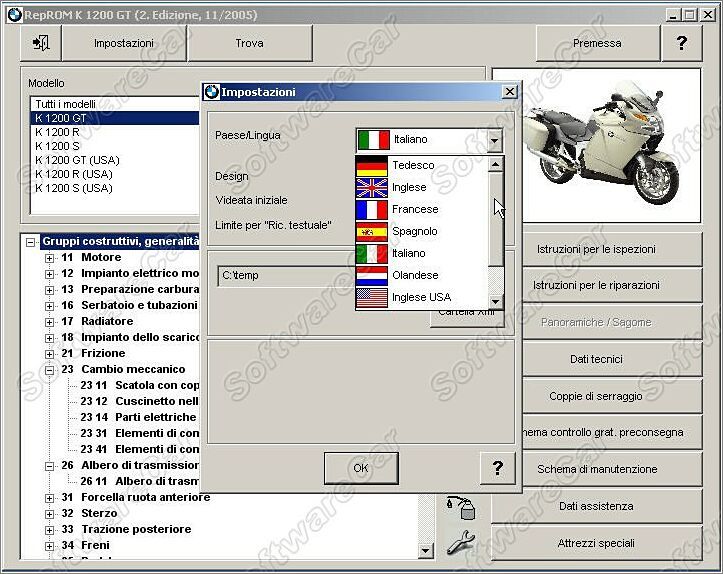
Task: Open the Impostazioni menu button
Action: click(124, 43)
